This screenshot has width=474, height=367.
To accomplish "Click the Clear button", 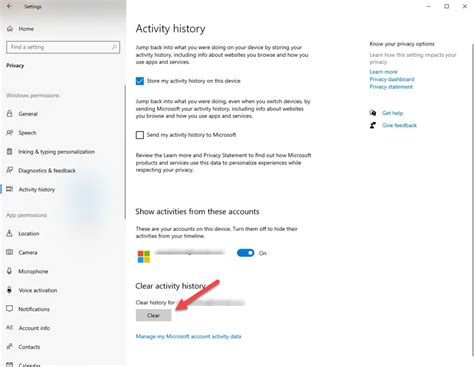I will coord(153,315).
